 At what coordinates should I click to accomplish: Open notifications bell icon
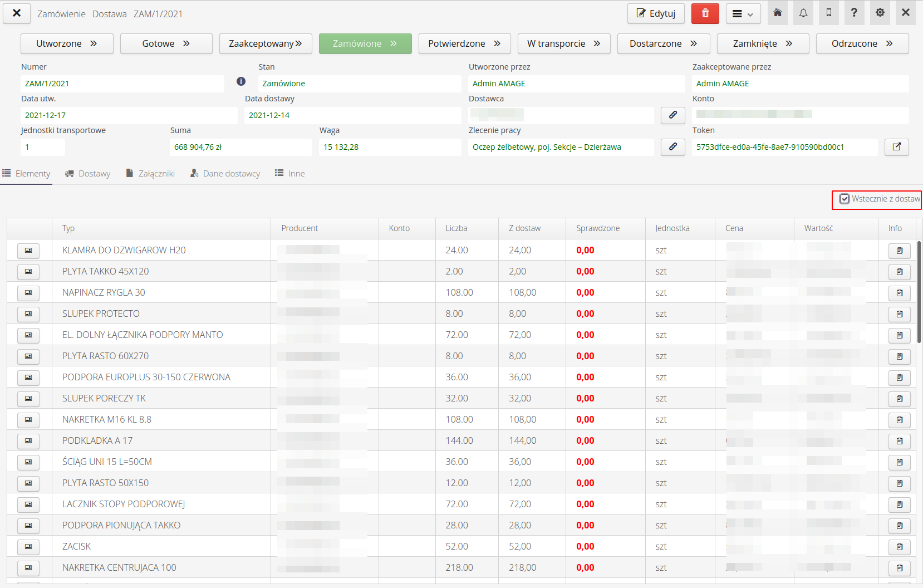tap(803, 13)
